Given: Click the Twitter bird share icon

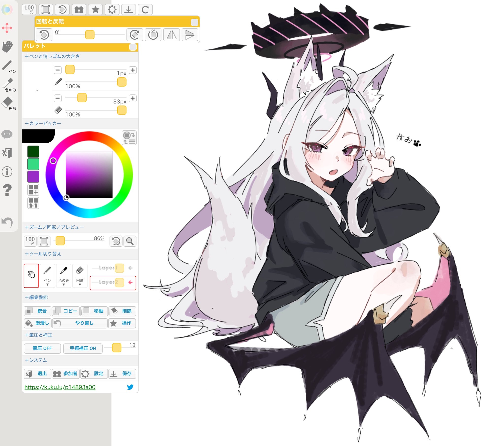Looking at the screenshot, I should pyautogui.click(x=130, y=387).
